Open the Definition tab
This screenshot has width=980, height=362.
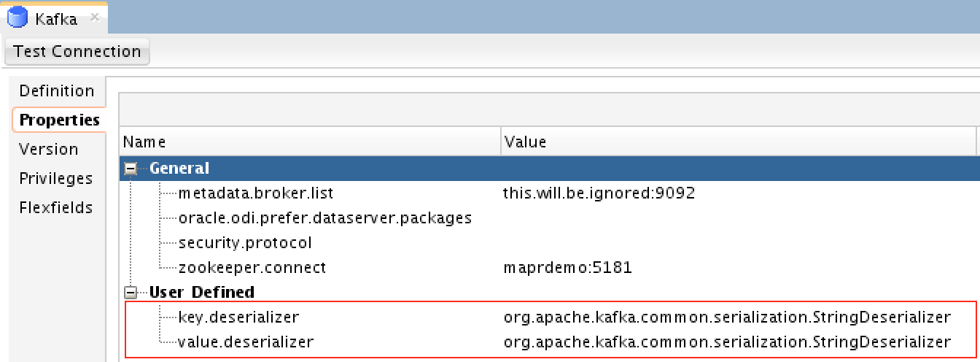point(57,91)
